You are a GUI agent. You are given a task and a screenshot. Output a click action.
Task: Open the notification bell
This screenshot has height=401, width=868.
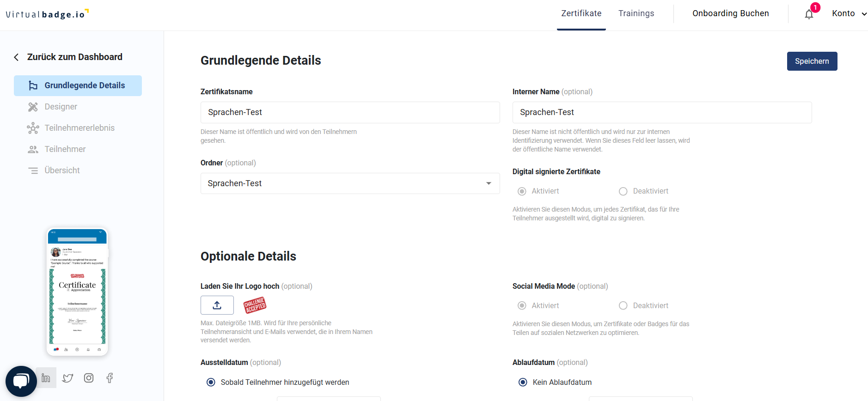click(809, 14)
